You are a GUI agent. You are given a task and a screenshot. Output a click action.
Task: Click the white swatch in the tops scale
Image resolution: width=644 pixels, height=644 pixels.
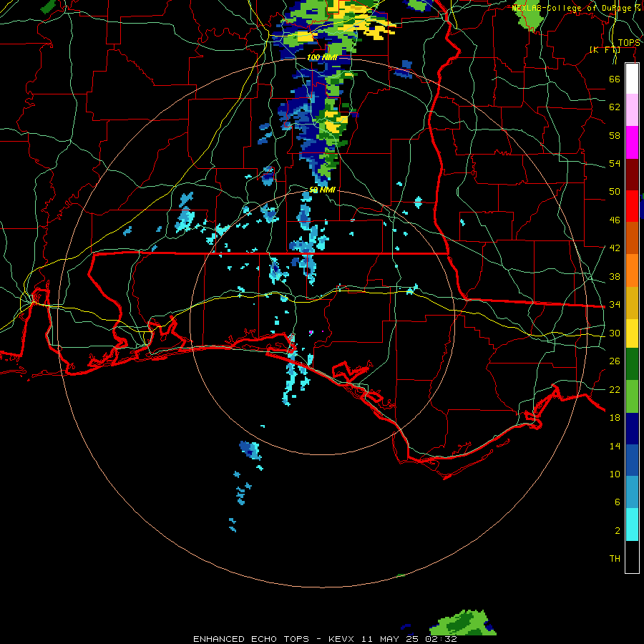(x=632, y=79)
